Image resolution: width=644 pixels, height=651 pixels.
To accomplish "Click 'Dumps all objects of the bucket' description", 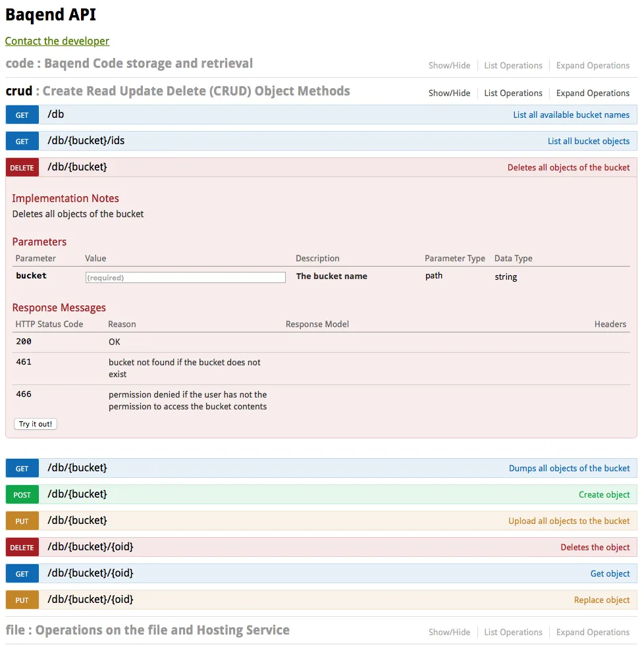I will point(569,468).
